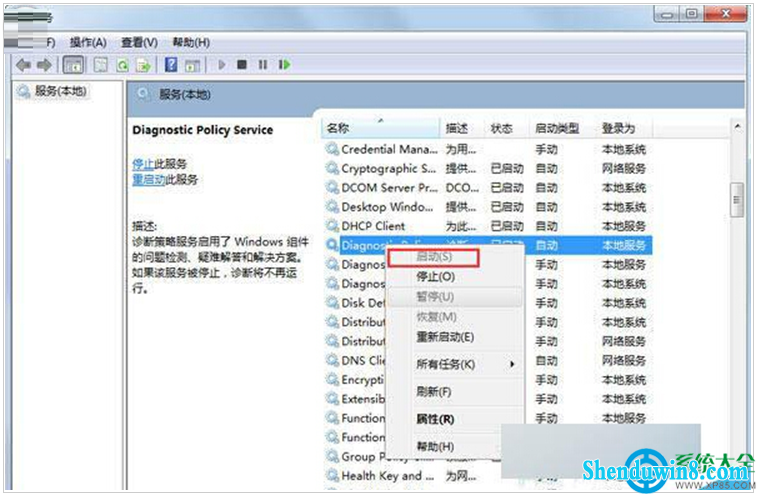Choose 帮助(H) in the context menu
Screen dimensions: 758x496
pos(435,447)
